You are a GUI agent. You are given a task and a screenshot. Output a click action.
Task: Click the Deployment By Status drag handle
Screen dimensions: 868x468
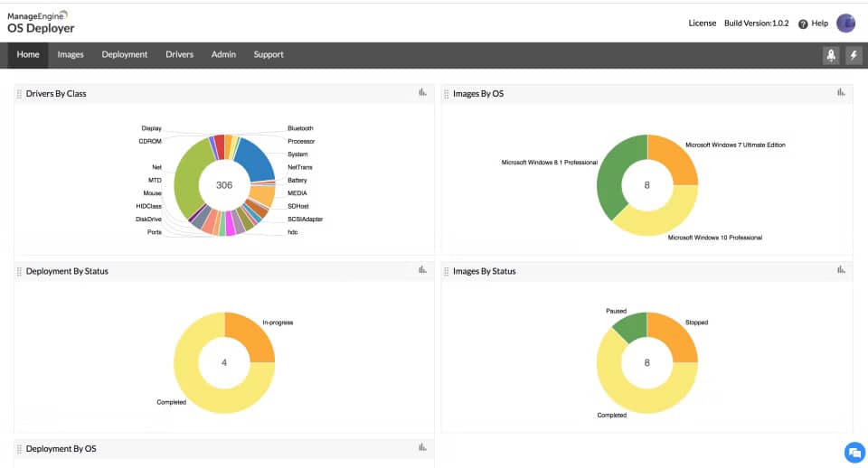click(x=19, y=272)
